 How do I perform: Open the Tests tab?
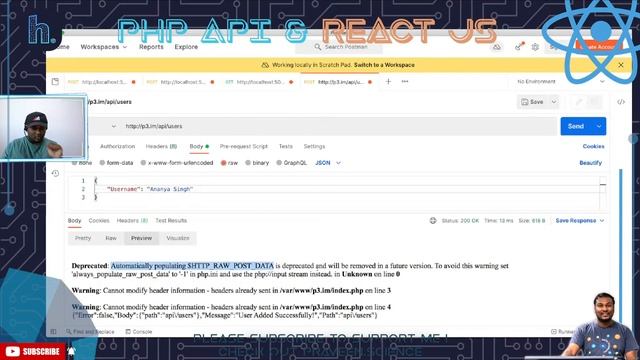(286, 146)
